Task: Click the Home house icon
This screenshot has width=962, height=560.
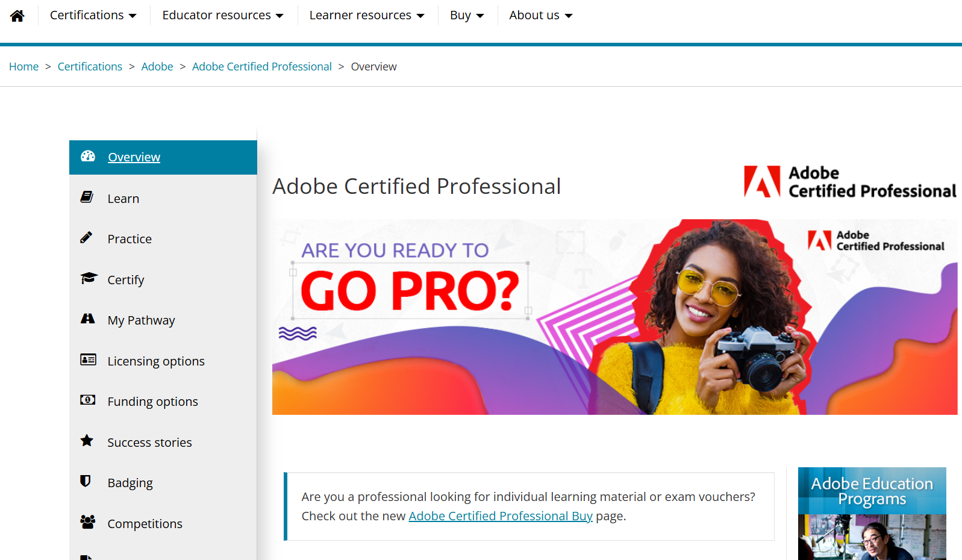Action: [17, 16]
